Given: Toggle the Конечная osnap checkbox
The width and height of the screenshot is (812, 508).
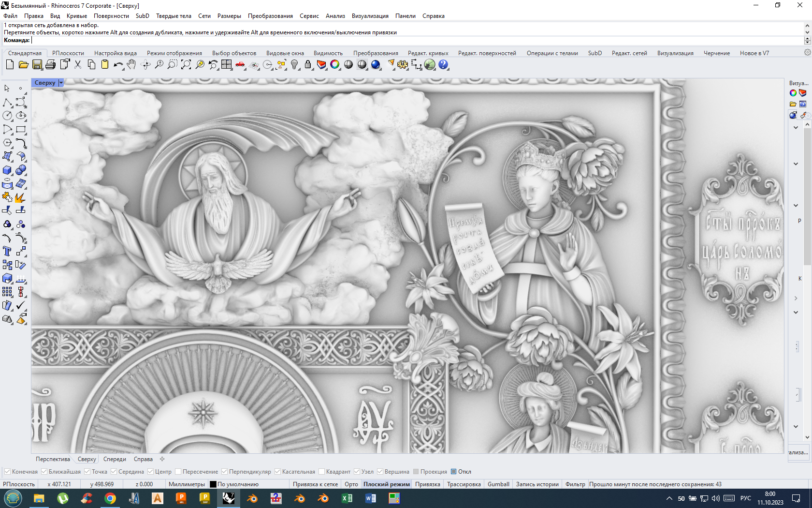Looking at the screenshot, I should [7, 472].
